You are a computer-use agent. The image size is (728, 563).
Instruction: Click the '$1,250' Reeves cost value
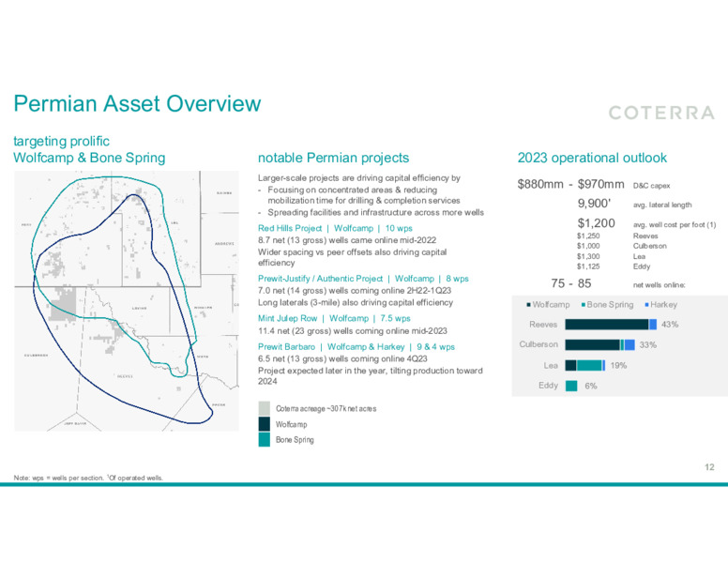(588, 236)
